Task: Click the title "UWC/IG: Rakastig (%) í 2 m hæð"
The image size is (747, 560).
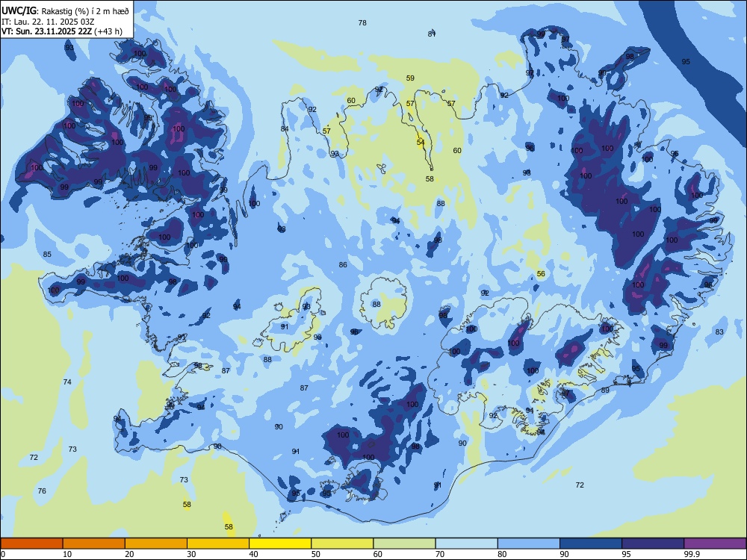Action: pos(65,10)
